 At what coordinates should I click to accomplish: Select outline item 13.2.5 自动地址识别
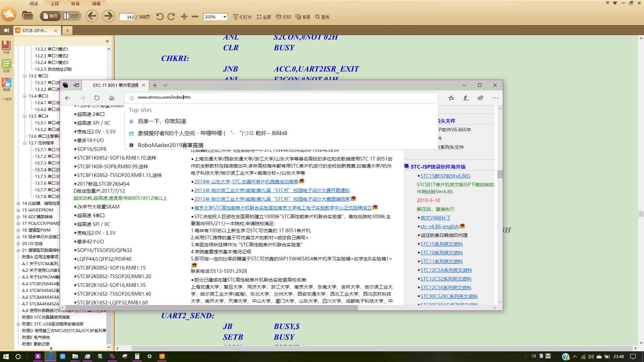pos(53,69)
